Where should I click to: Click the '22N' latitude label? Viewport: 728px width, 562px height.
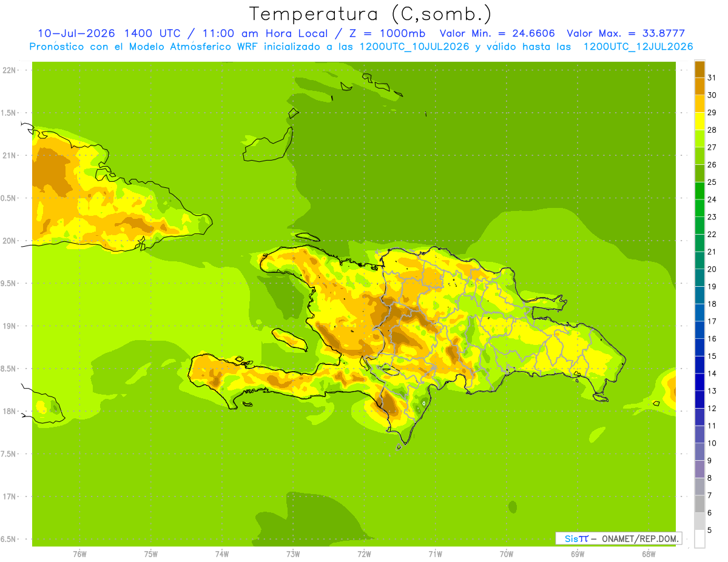click(x=10, y=70)
